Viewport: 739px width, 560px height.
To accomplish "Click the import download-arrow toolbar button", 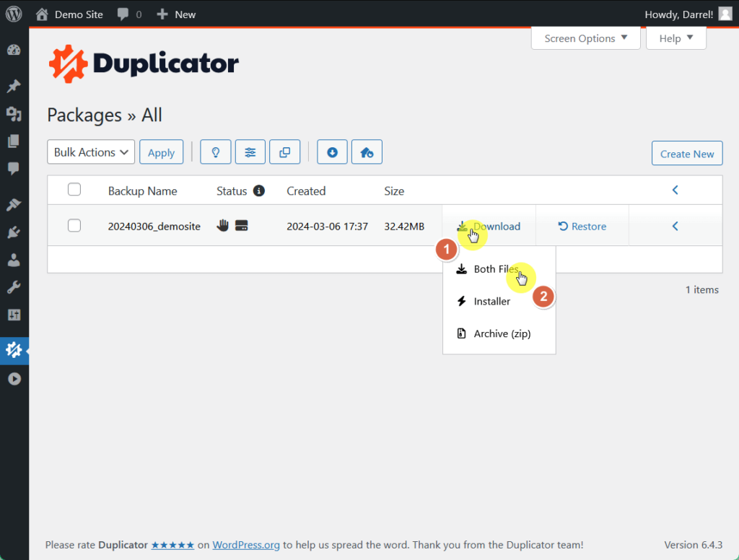I will 332,152.
